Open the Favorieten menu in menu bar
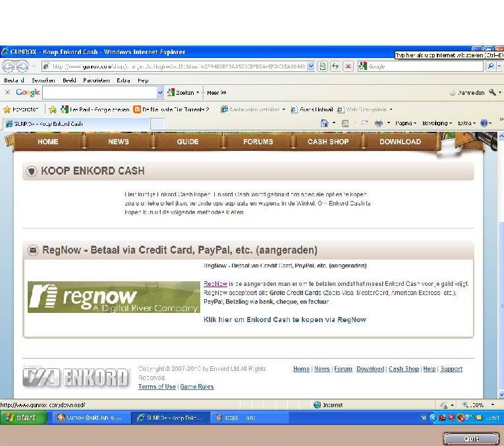This screenshot has width=504, height=446. click(96, 80)
